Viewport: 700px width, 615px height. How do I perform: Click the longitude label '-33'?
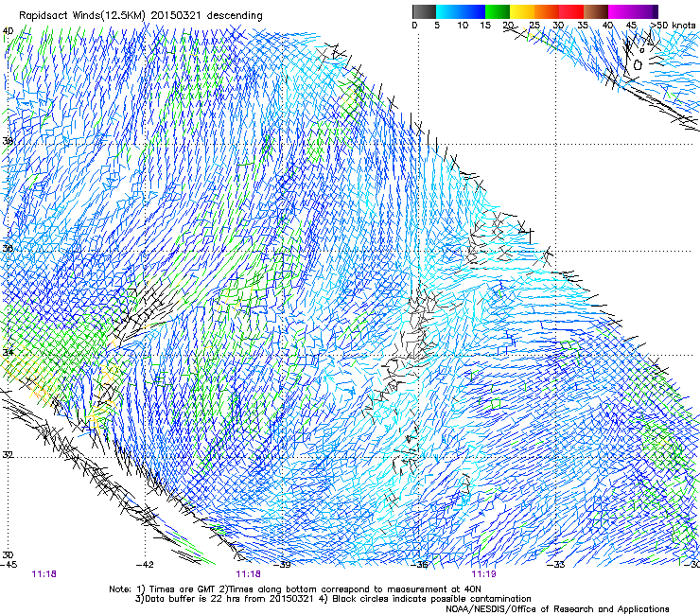click(x=556, y=565)
